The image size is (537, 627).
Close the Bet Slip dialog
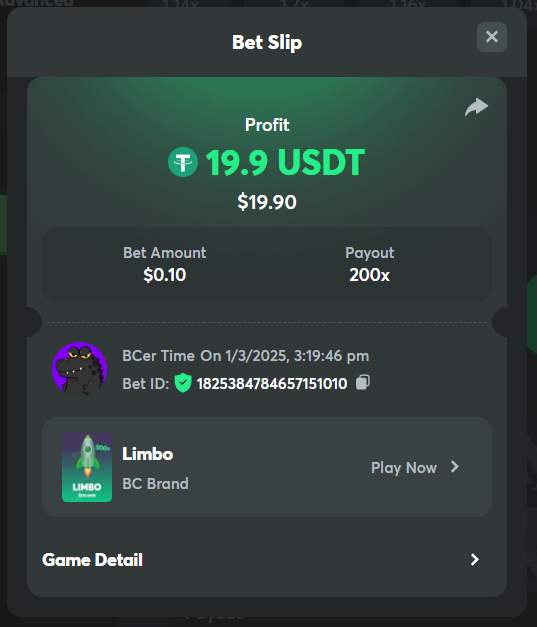(x=492, y=37)
